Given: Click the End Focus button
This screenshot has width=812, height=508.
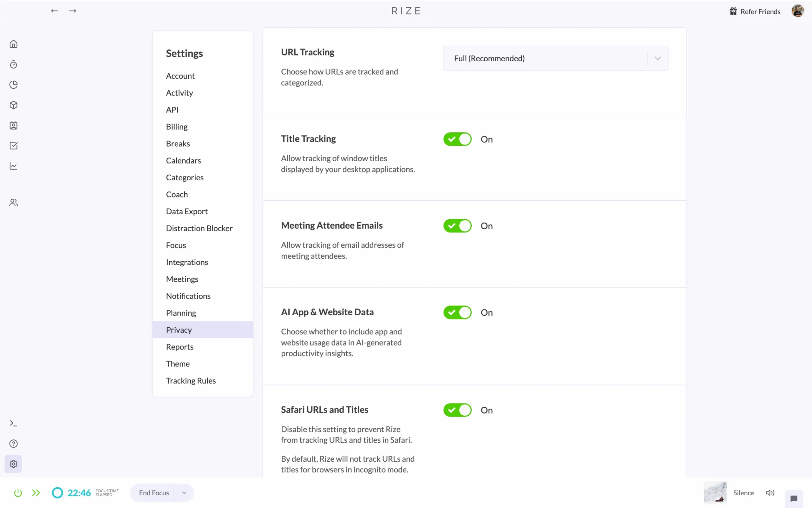Looking at the screenshot, I should tap(154, 492).
